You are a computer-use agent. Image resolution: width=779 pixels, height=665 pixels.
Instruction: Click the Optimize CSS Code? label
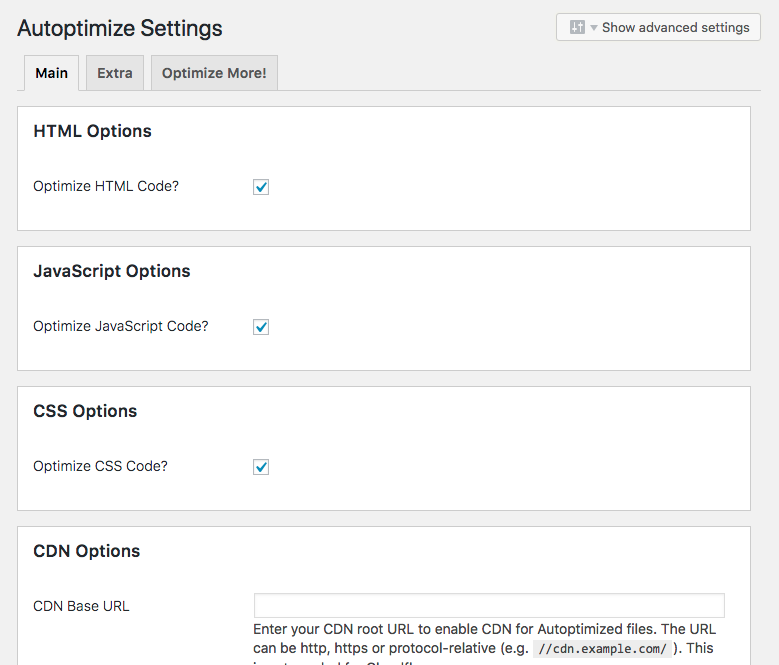[x=100, y=466]
